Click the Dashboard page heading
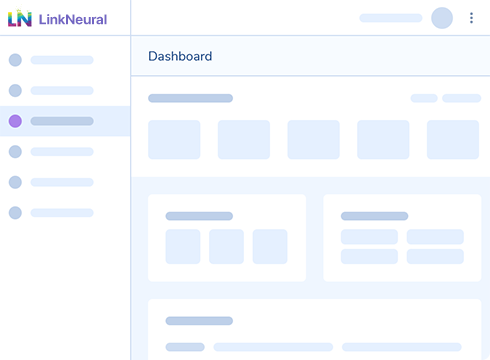Viewport: 490px width, 360px height. coord(180,56)
